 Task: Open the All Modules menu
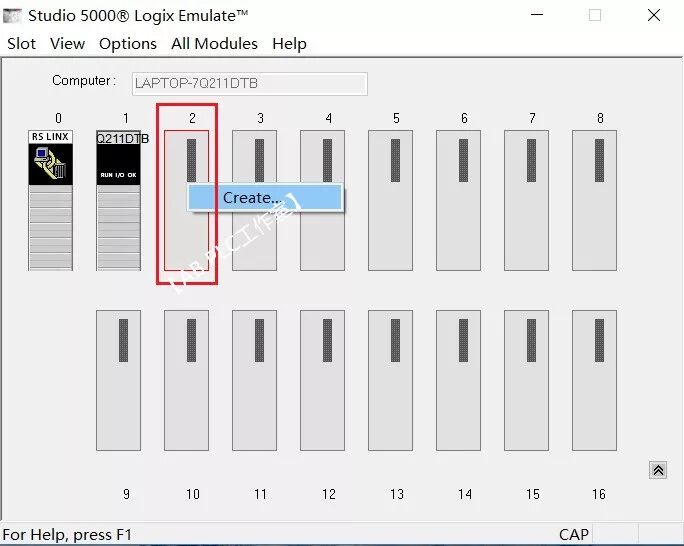214,44
